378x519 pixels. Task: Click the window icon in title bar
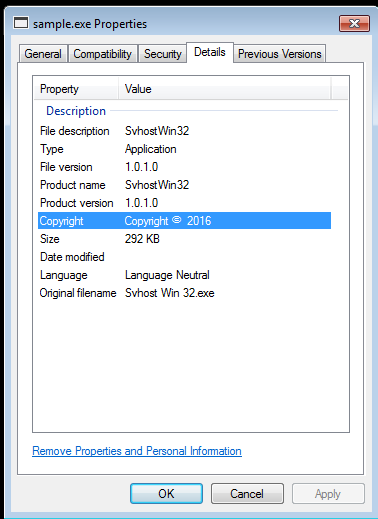(21, 23)
